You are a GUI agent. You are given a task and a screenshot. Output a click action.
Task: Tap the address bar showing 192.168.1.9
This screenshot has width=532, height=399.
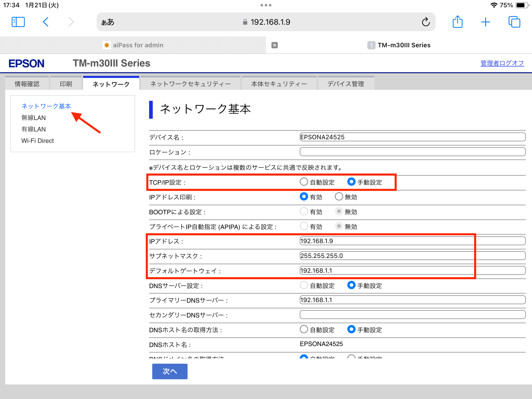point(266,22)
